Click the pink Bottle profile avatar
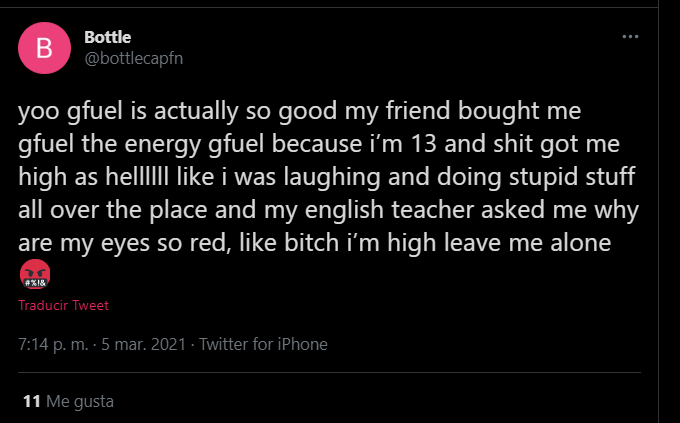This screenshot has width=680, height=423. pyautogui.click(x=43, y=47)
